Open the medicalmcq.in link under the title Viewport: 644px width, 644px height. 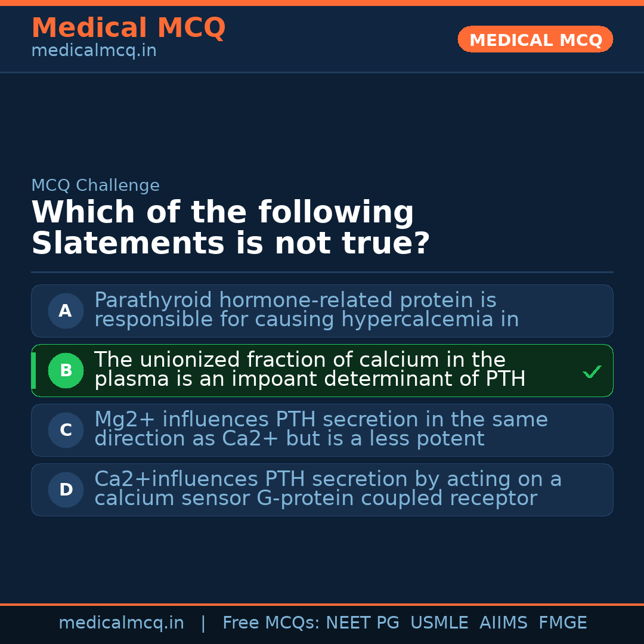pos(94,51)
